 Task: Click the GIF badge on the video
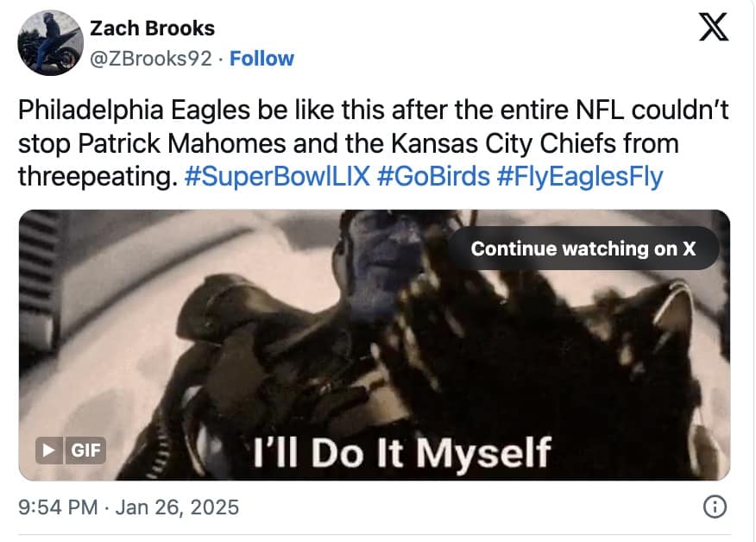tap(85, 450)
